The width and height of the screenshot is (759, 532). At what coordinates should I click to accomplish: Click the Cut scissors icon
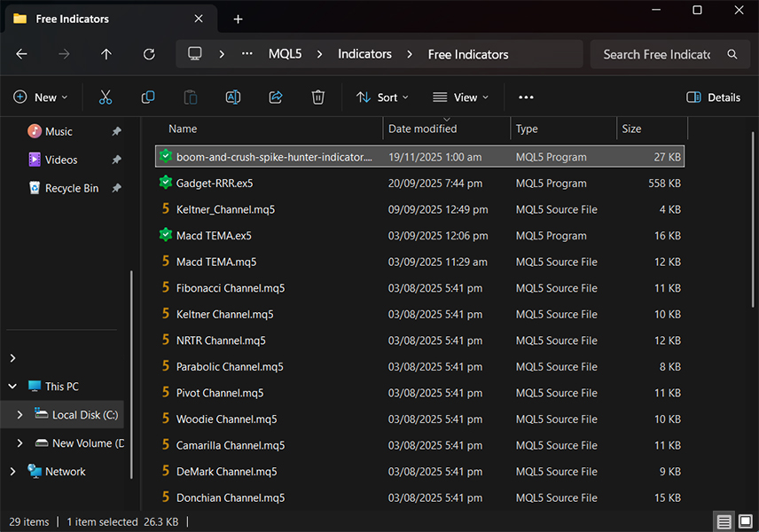click(106, 98)
